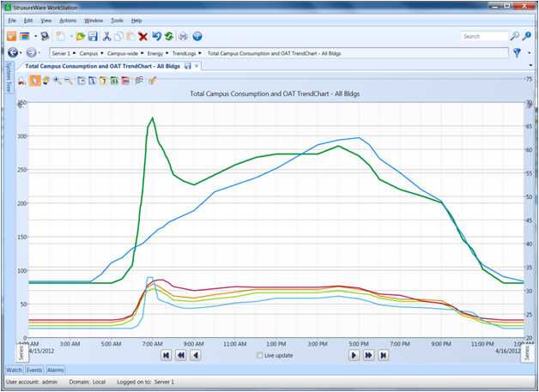539x392 pixels.
Task: Click the zoom out magnifier in chart toolbar
Action: tap(69, 81)
